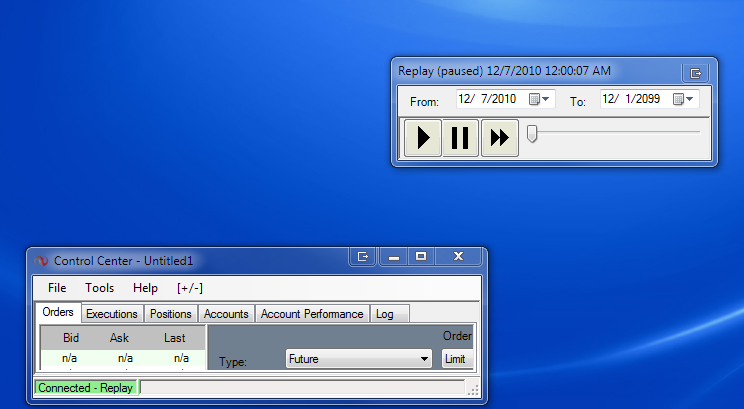
Task: Click the n/a value under Bid
Action: (69, 358)
